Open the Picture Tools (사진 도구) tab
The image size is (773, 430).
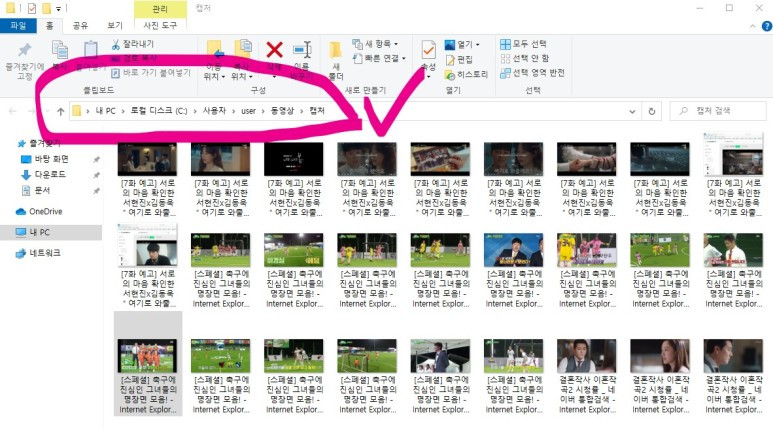click(x=160, y=25)
